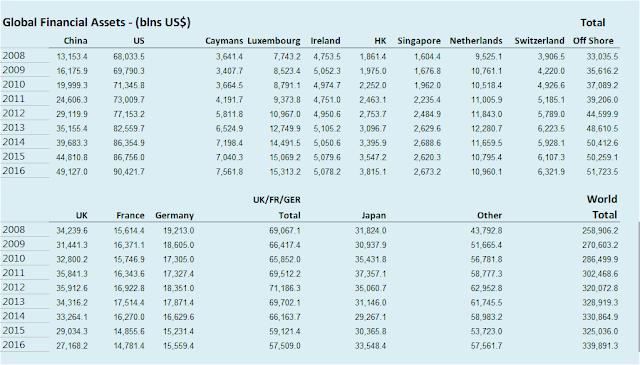Select Off Shore total 51,723.5
The height and width of the screenshot is (365, 640).
[x=602, y=172]
